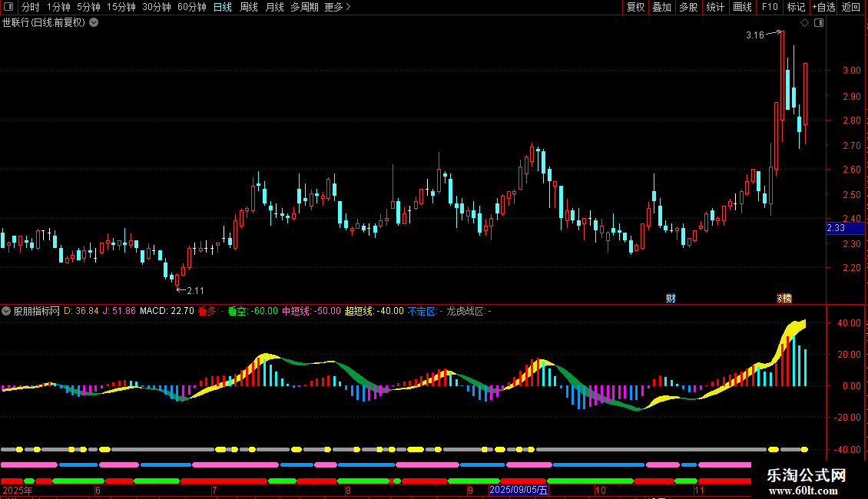Click the 复权 adjustment button

[x=635, y=7]
